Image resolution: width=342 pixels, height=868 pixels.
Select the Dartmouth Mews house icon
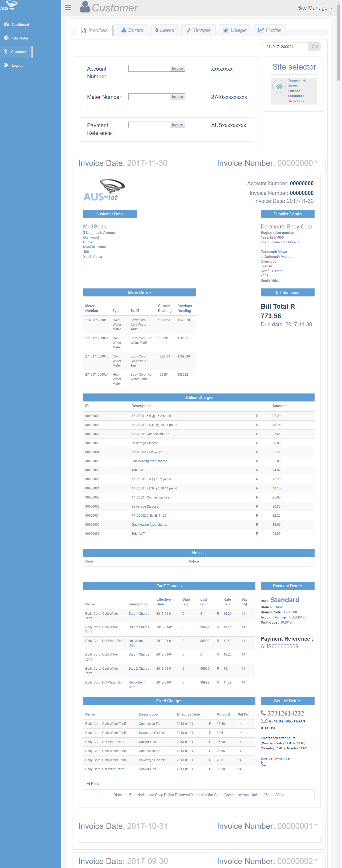click(x=279, y=87)
